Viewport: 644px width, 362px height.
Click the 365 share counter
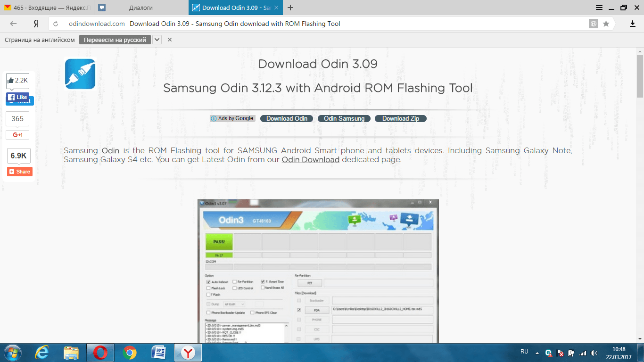pyautogui.click(x=17, y=119)
